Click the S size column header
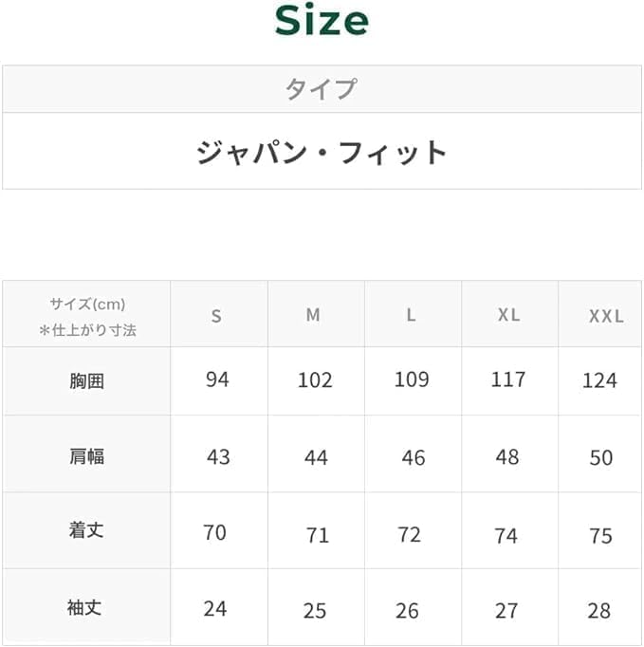Image resolution: width=644 pixels, height=647 pixels. pos(216,316)
